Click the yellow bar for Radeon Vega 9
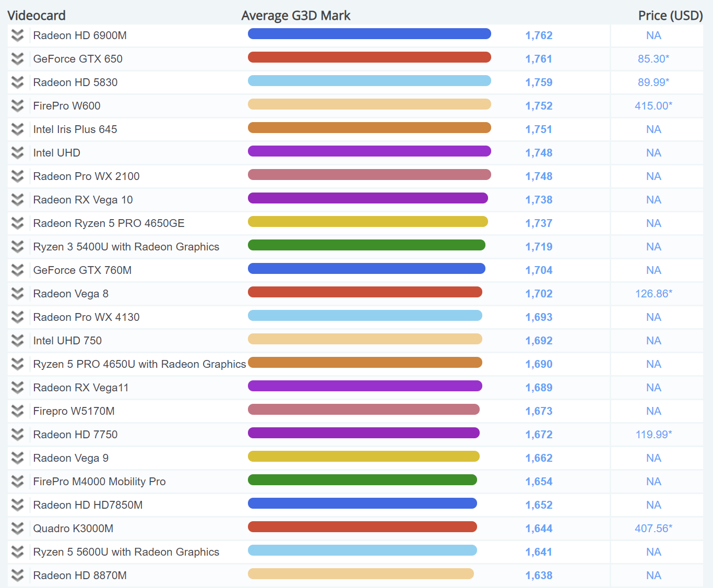713x588 pixels. 363,457
